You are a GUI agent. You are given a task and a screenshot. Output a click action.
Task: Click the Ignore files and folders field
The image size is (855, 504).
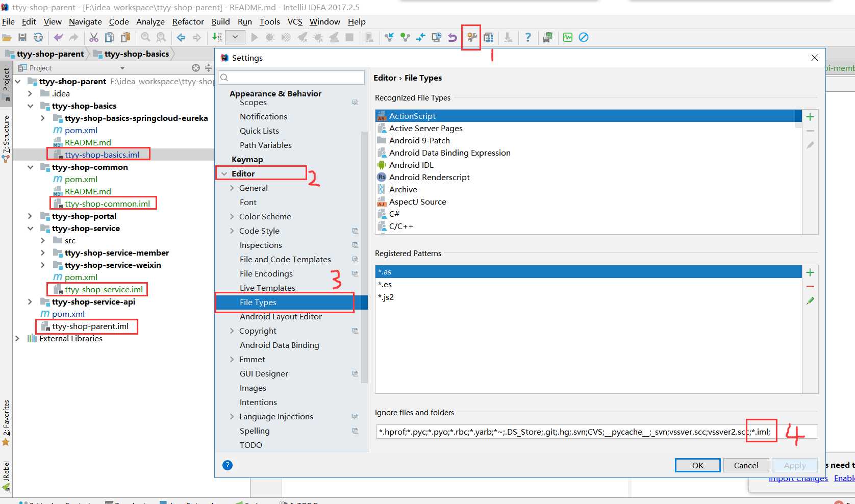point(597,432)
